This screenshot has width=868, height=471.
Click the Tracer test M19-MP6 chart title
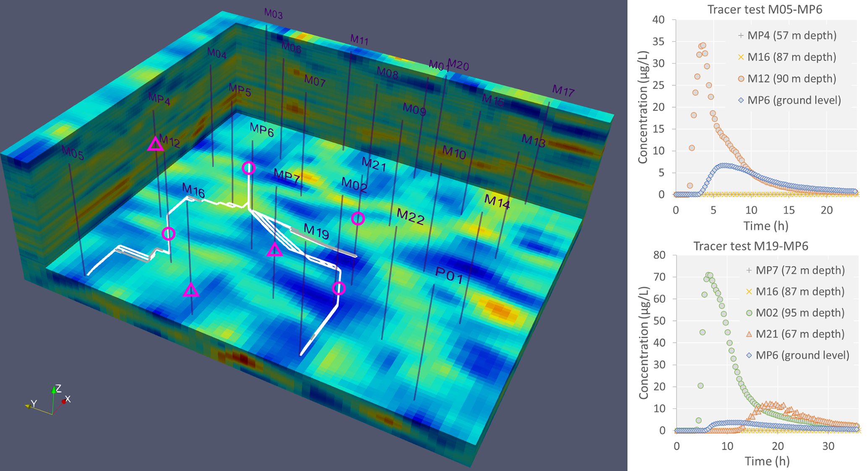click(750, 246)
